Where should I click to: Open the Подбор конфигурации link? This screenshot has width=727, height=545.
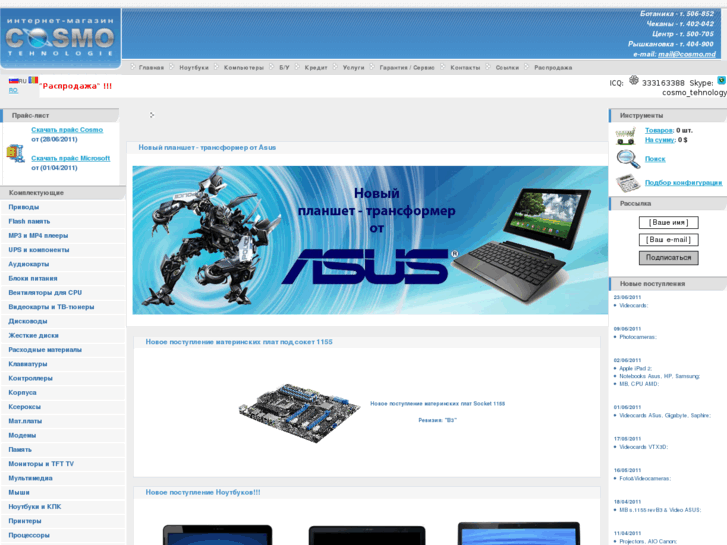[x=683, y=183]
